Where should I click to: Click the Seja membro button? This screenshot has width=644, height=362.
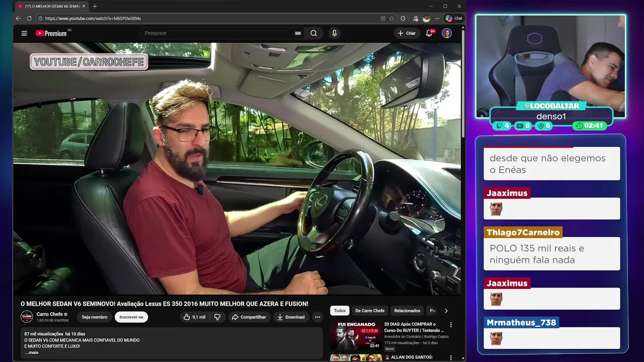click(x=95, y=317)
